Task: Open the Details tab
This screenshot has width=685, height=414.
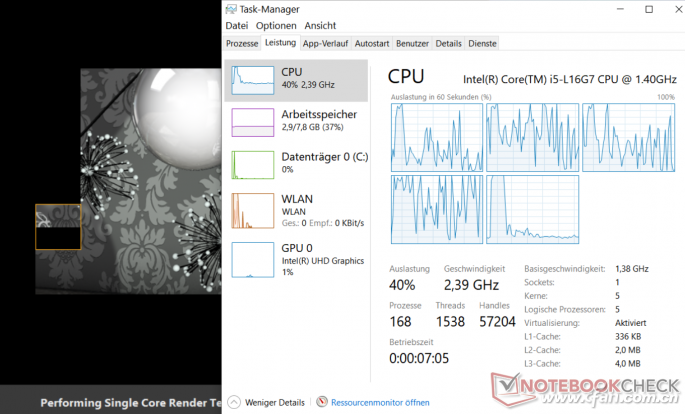Action: point(449,44)
